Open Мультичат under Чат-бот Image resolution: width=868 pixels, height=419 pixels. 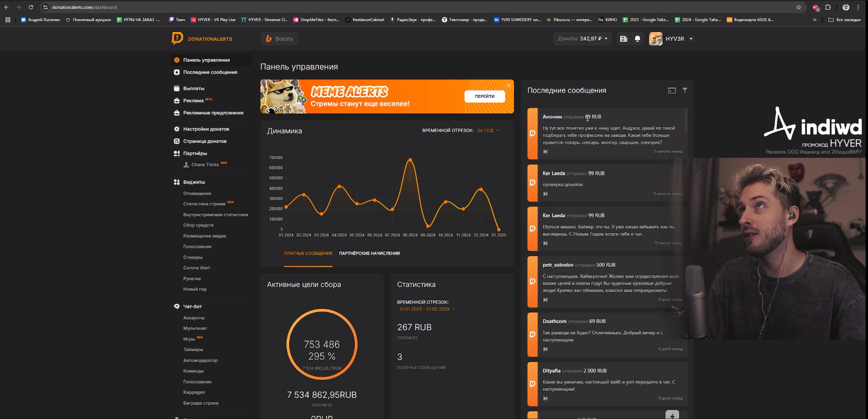(x=195, y=328)
